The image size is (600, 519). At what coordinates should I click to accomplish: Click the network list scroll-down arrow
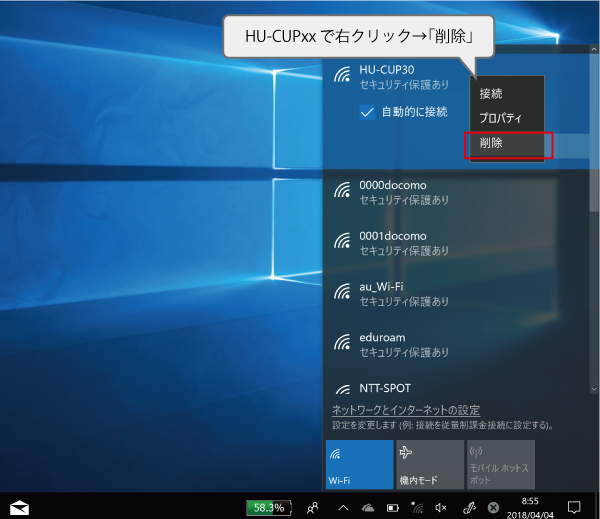click(x=594, y=389)
